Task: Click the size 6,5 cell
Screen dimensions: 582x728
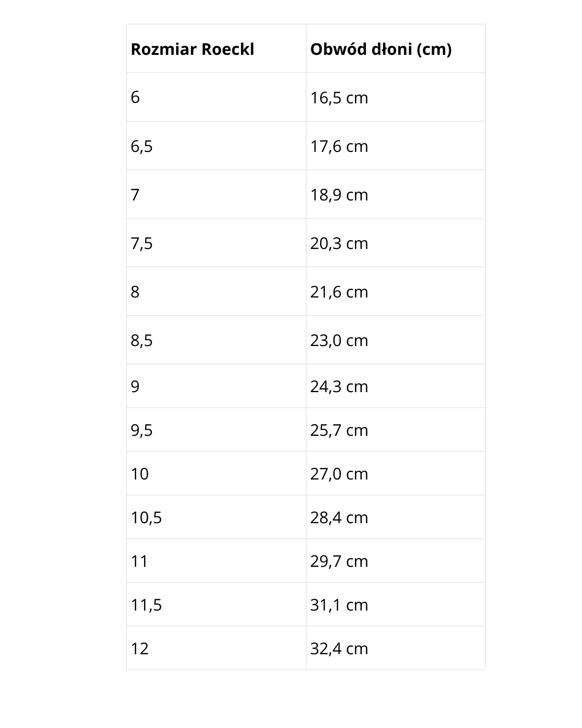Action: (x=216, y=146)
